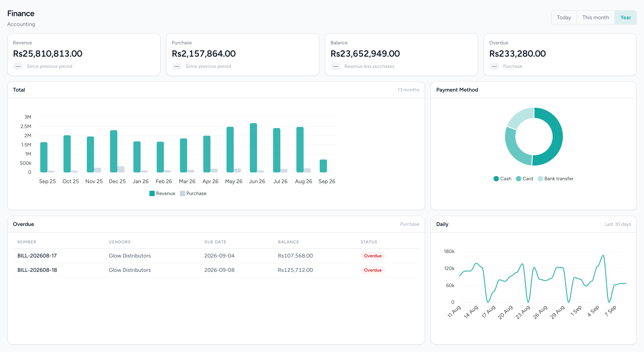Click the trend dash icon in the Purchase card

tap(177, 66)
